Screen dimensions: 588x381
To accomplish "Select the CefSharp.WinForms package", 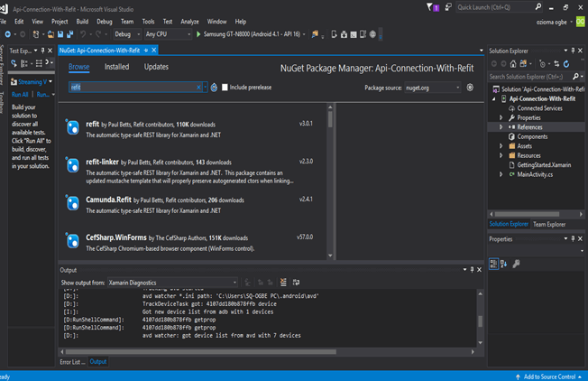I will click(x=193, y=243).
